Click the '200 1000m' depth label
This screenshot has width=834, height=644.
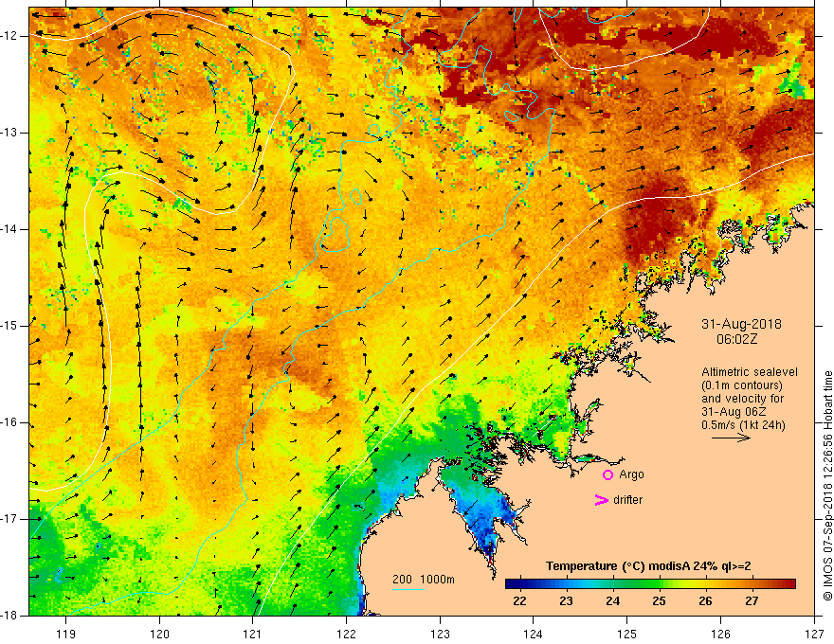tap(424, 580)
